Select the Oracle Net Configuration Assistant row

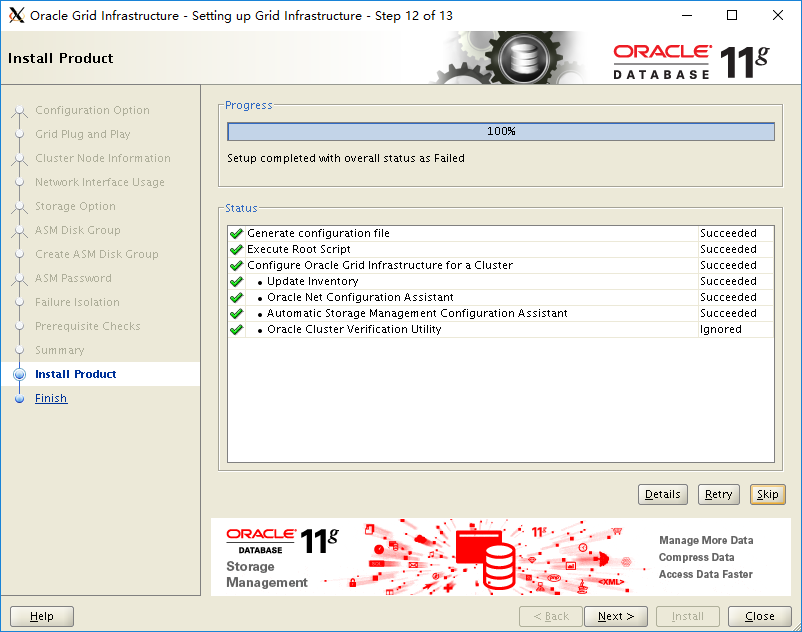501,297
